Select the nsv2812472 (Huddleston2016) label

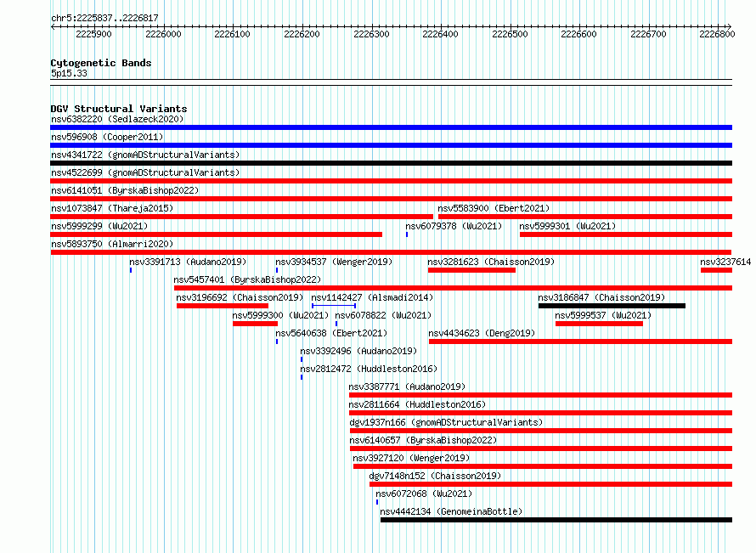[x=369, y=369]
